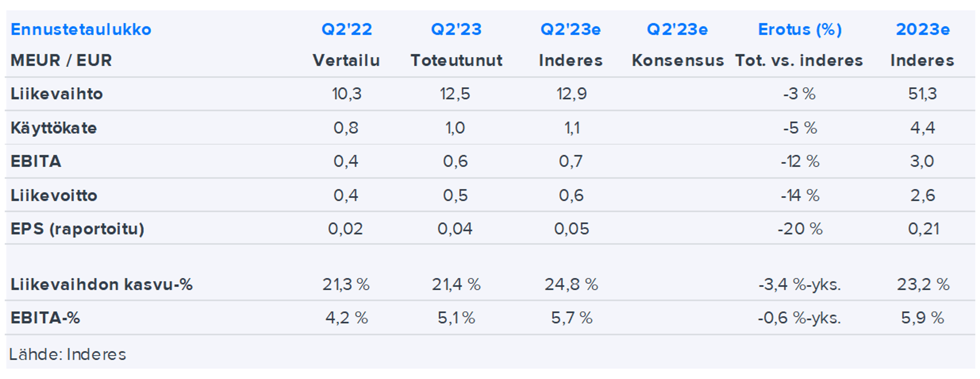Select the Q2'22 column header
The image size is (980, 379).
(347, 29)
